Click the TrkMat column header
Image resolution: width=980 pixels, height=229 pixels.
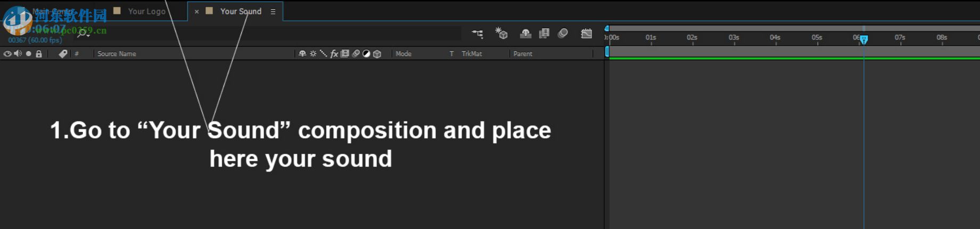472,54
